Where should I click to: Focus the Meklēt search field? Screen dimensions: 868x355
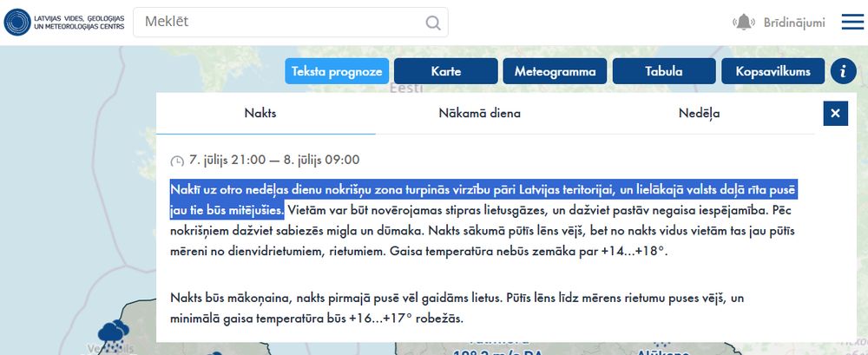291,23
